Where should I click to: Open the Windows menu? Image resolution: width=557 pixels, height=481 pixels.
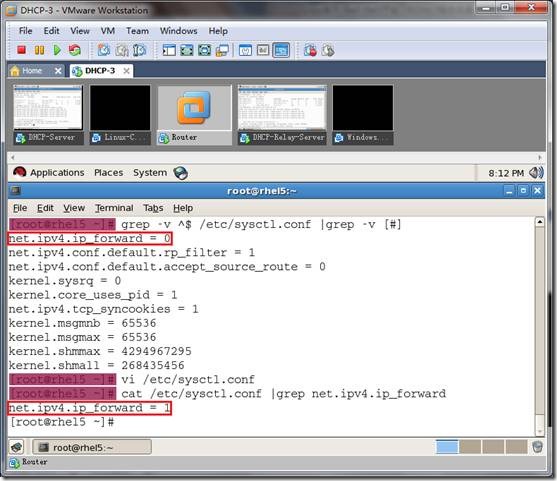coord(178,31)
